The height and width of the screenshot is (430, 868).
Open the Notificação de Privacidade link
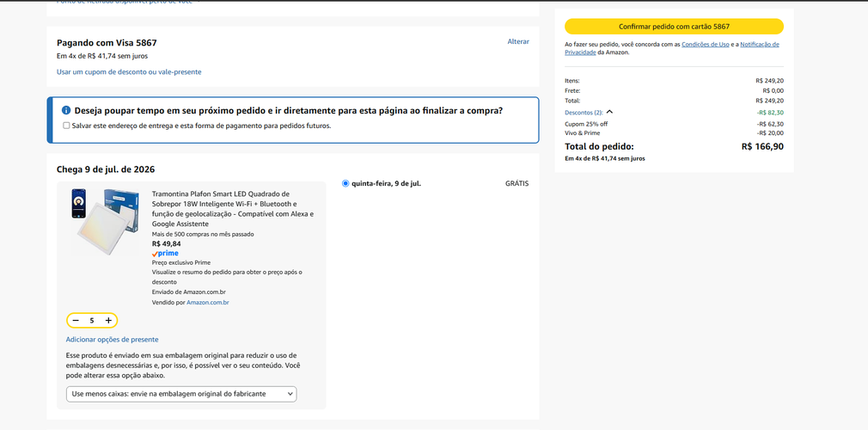tap(672, 48)
